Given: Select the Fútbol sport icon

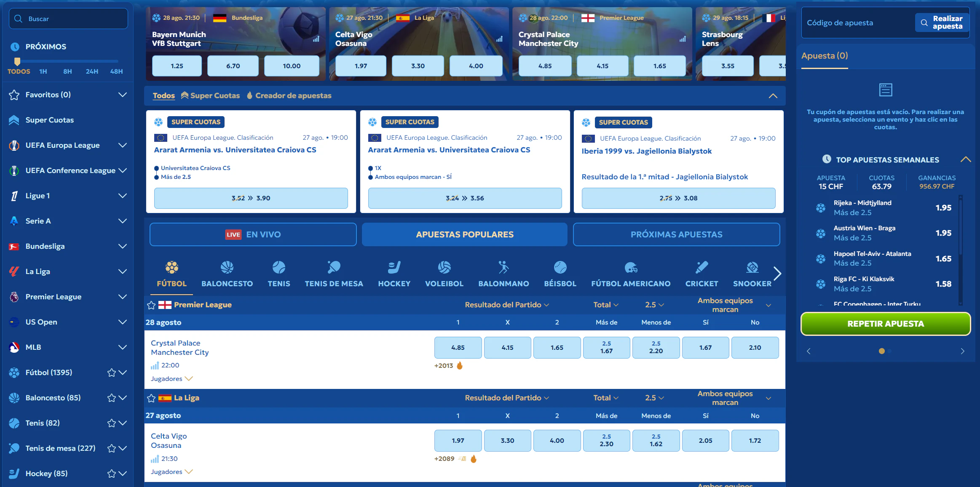Looking at the screenshot, I should 171,267.
